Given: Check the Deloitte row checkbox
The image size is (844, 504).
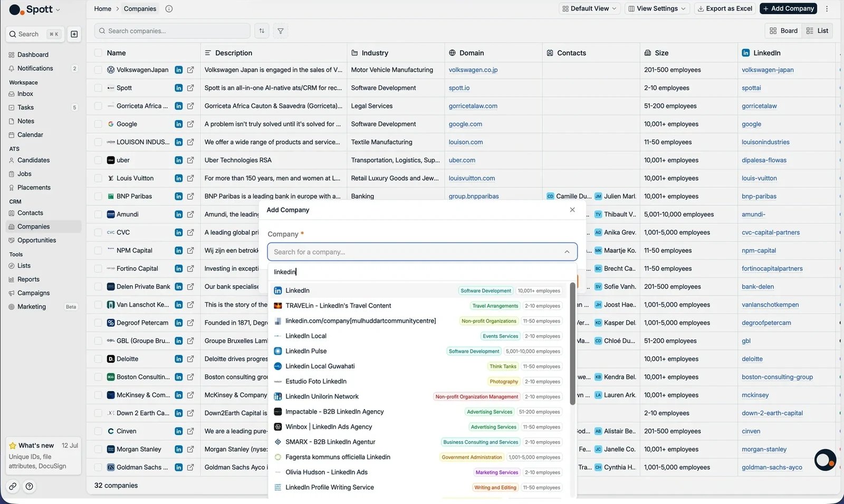Looking at the screenshot, I should click(x=98, y=359).
